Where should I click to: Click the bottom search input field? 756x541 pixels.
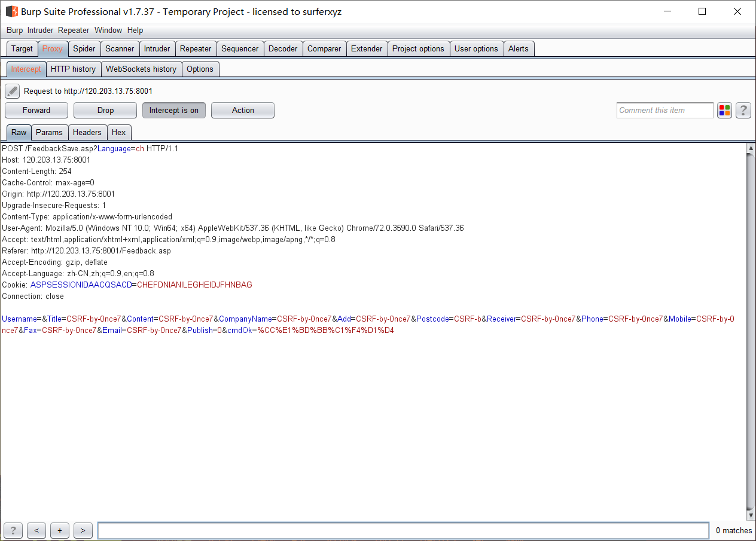(x=403, y=530)
